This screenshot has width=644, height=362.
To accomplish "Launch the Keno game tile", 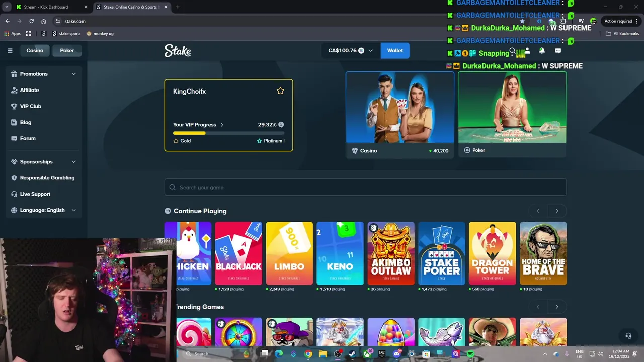I will [340, 253].
